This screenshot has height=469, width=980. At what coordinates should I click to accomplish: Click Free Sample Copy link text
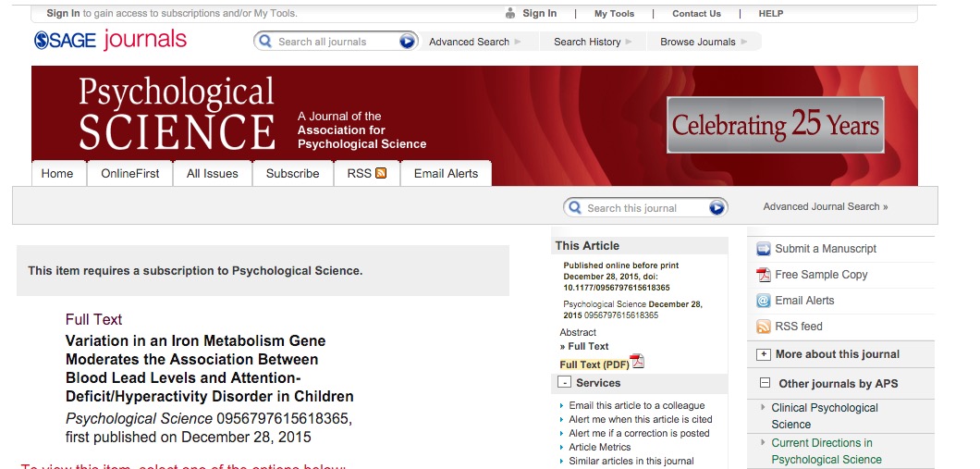pos(821,275)
